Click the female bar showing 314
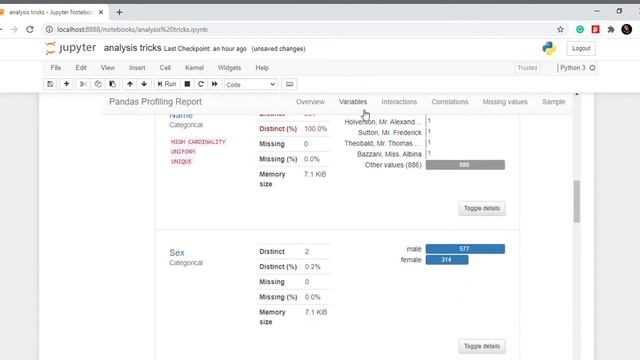 pos(447,260)
